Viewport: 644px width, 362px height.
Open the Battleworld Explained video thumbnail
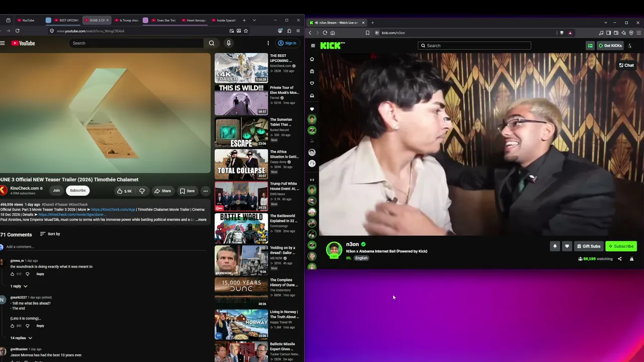click(242, 228)
